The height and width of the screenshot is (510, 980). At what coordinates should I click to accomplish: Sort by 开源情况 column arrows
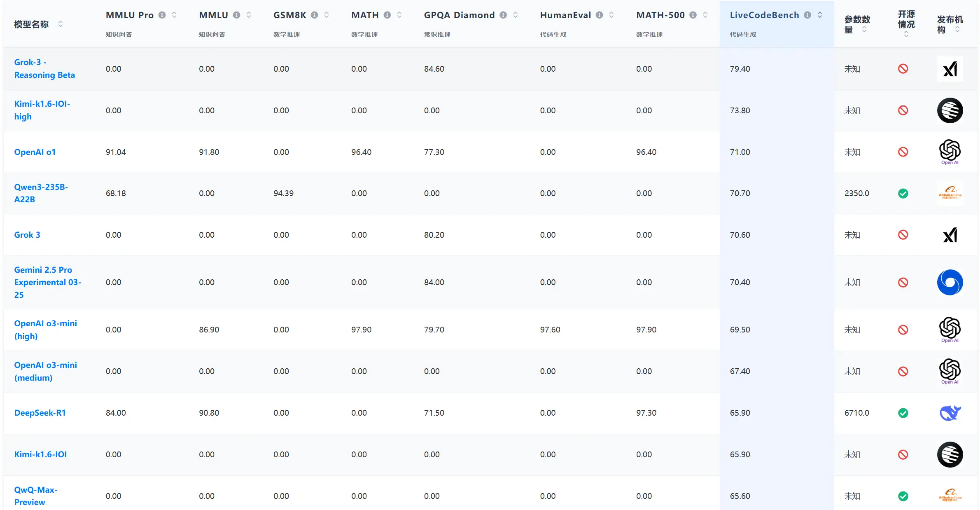(906, 35)
